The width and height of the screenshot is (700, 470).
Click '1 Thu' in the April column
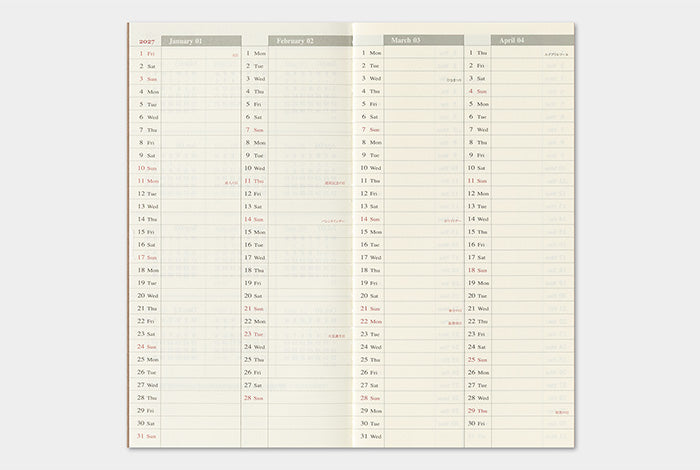478,53
